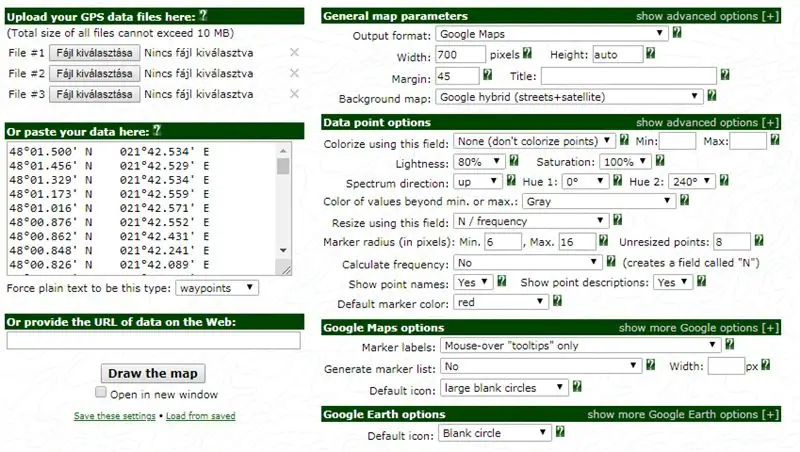
Task: Open help icon beside Lightness dropdown
Action: 514,161
